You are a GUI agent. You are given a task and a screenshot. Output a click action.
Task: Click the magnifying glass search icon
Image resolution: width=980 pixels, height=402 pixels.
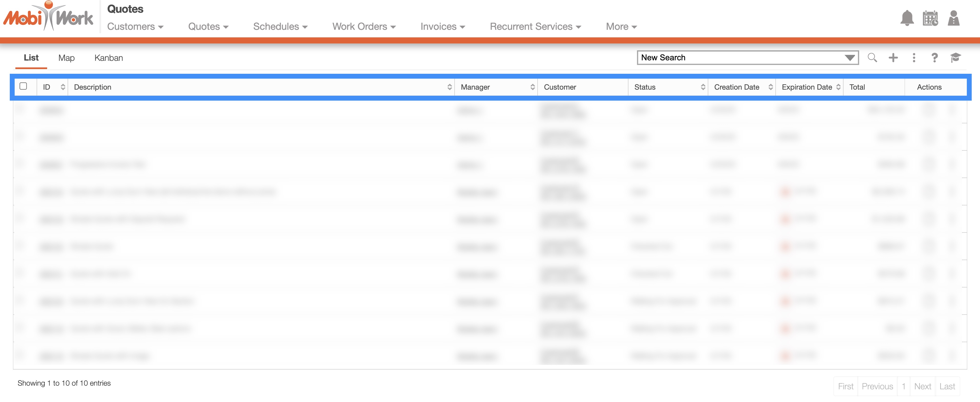(x=872, y=57)
